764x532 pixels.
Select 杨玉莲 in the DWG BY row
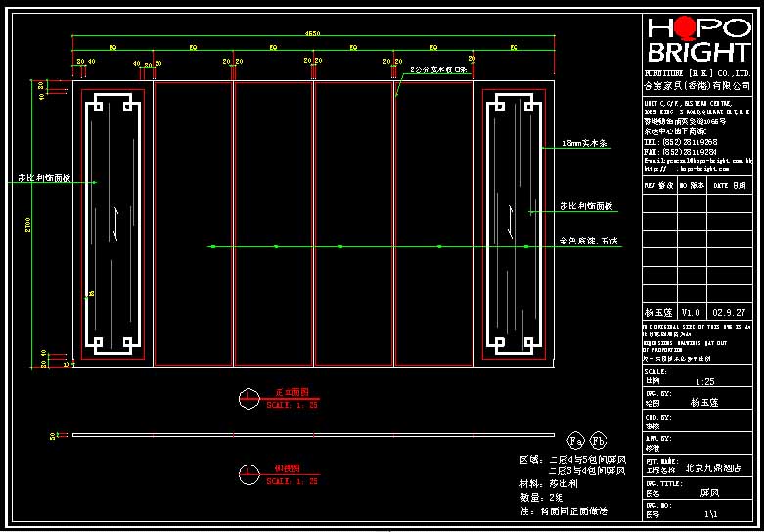(704, 403)
